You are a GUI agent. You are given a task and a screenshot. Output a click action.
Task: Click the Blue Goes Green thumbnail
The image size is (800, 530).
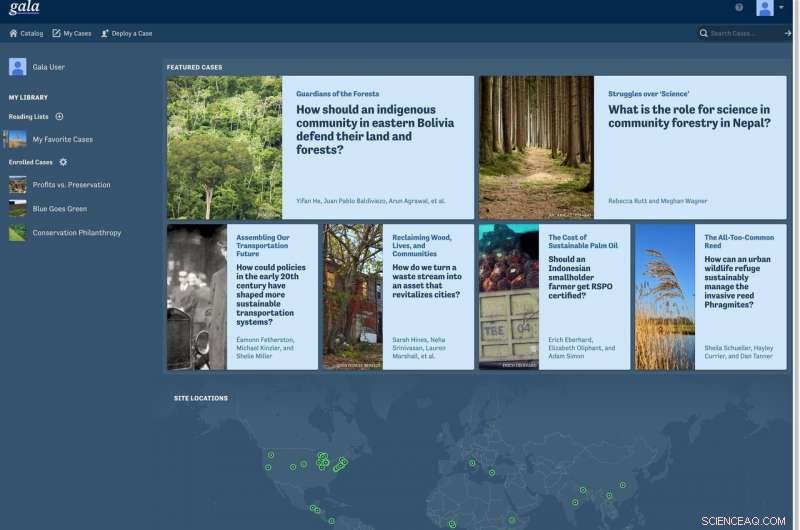17,209
